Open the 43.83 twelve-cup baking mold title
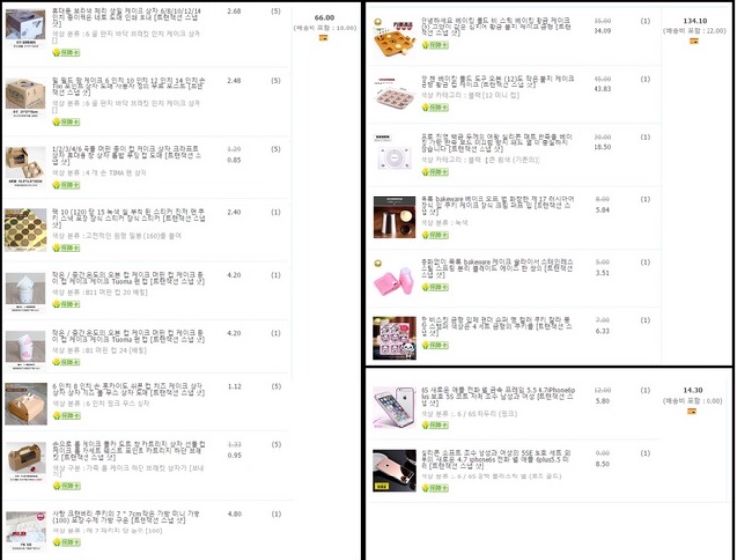This screenshot has width=737, height=560. (497, 82)
